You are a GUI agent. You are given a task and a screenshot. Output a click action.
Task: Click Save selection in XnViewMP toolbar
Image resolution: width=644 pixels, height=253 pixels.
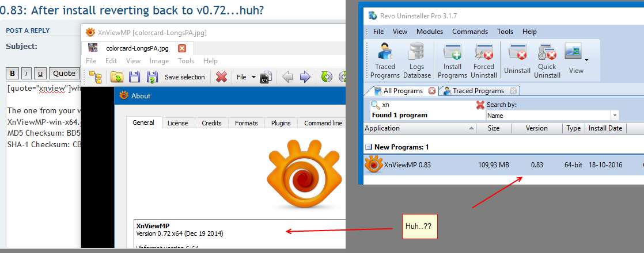pos(185,77)
